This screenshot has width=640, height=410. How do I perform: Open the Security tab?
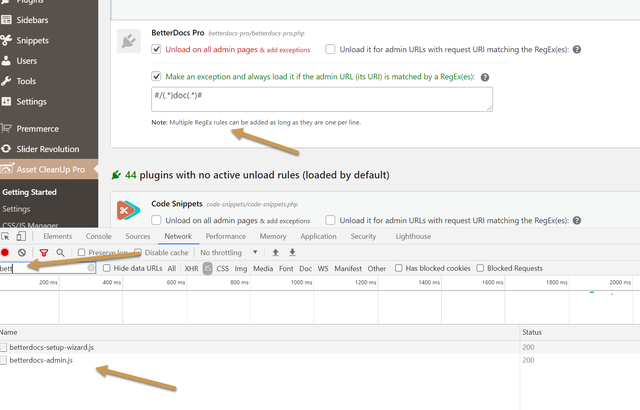coord(363,236)
